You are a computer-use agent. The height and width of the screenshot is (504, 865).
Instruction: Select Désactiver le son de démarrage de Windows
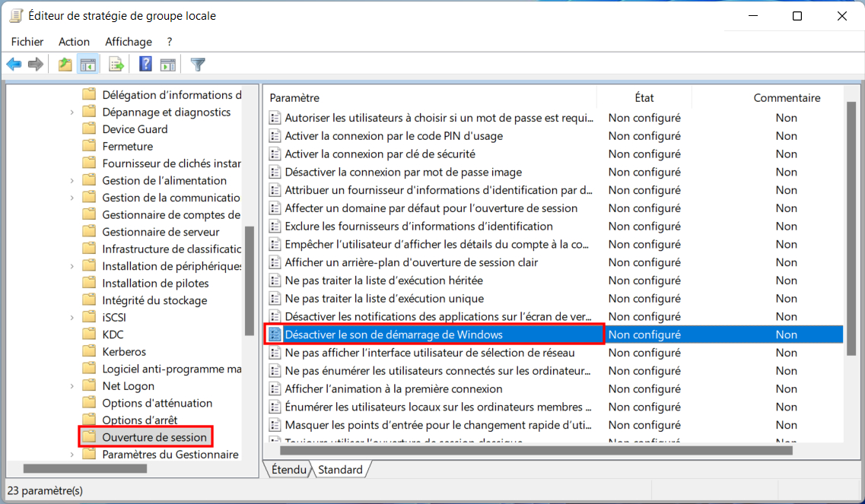[394, 334]
